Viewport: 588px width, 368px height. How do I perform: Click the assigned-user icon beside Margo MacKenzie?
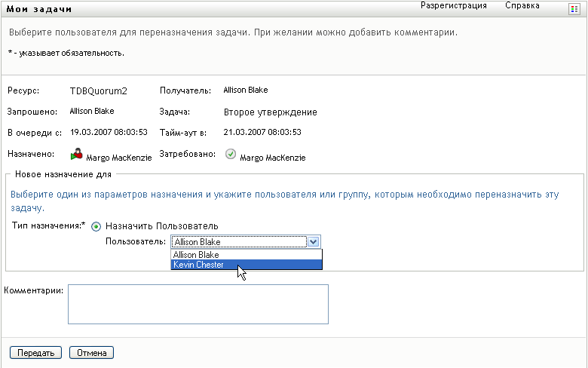(x=76, y=155)
